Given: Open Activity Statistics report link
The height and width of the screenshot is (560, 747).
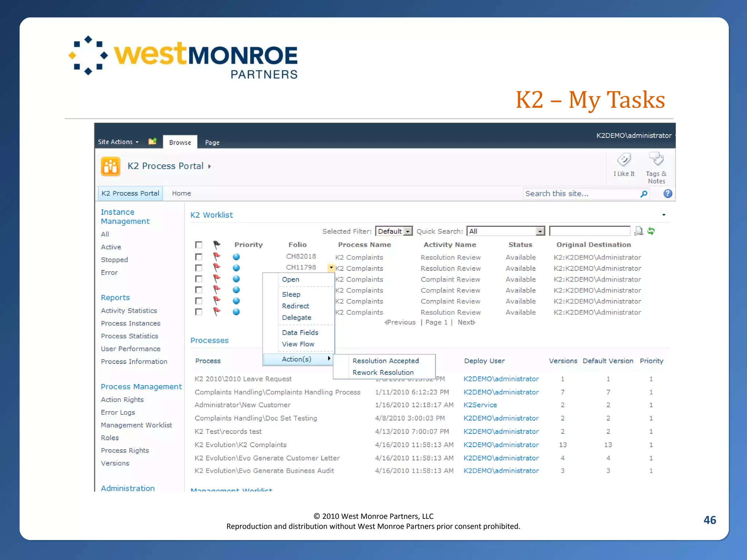Looking at the screenshot, I should pos(129,311).
